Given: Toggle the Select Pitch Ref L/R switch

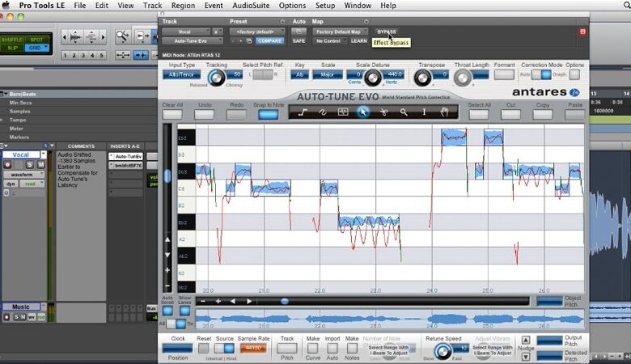Looking at the screenshot, I should click(263, 74).
